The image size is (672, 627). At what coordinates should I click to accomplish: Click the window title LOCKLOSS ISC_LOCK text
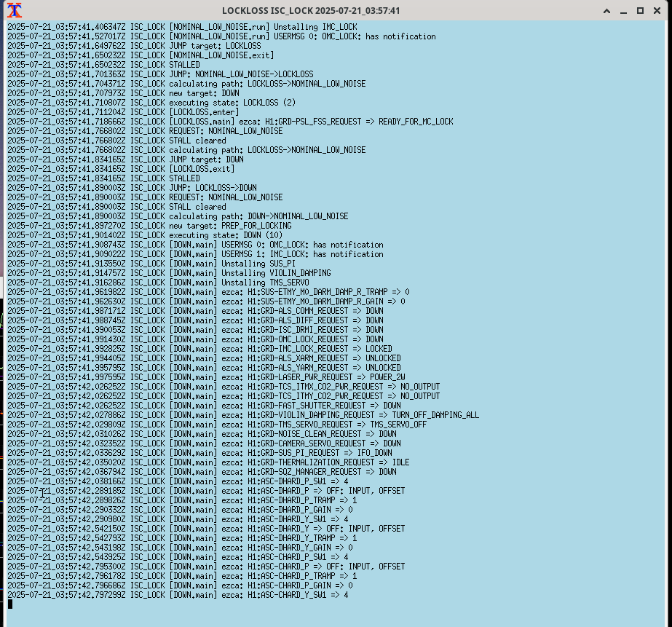pos(311,11)
